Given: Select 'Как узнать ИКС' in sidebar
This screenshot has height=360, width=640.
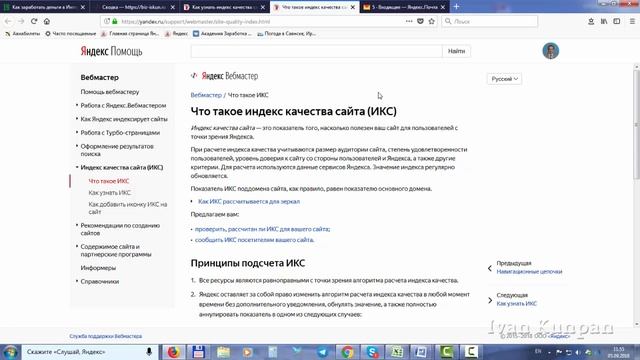Looking at the screenshot, I should (x=110, y=193).
